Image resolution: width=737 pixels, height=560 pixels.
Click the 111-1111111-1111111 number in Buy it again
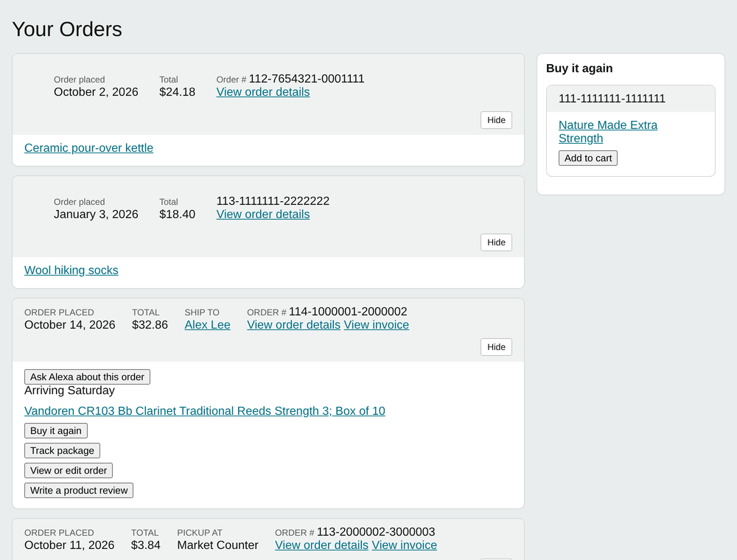click(x=612, y=99)
